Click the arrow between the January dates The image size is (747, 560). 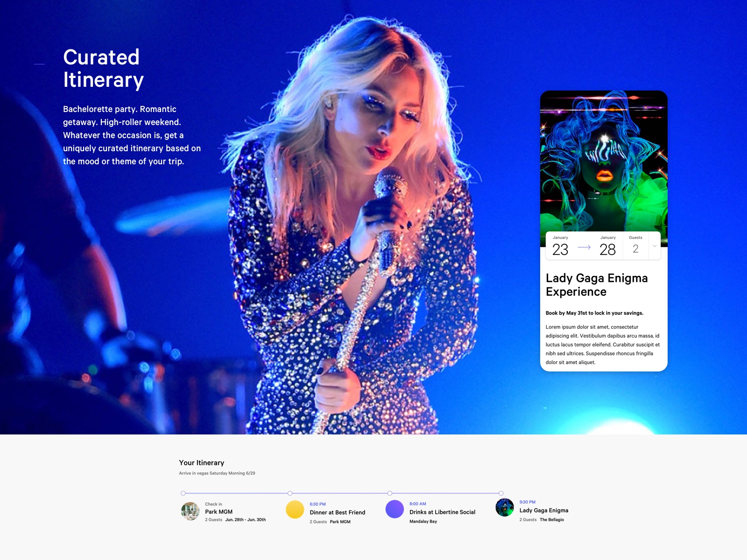pyautogui.click(x=584, y=247)
